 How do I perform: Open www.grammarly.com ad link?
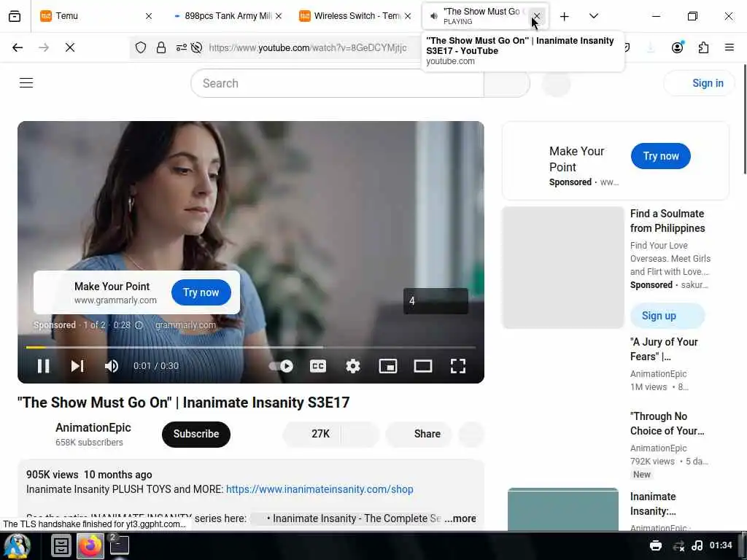coord(115,300)
